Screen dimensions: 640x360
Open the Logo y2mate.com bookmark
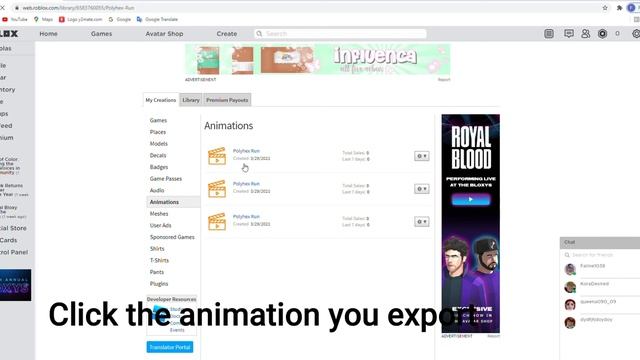[81, 19]
